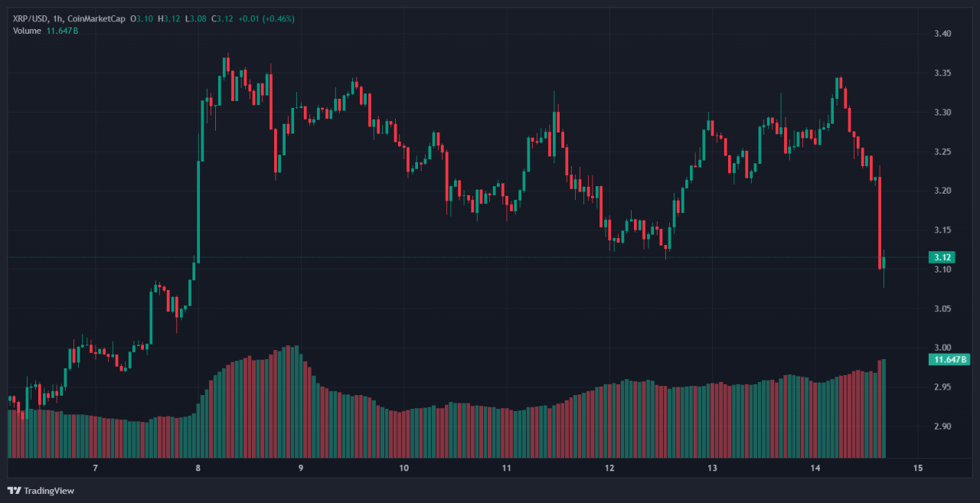Click the 3.25 price axis label

[x=942, y=152]
